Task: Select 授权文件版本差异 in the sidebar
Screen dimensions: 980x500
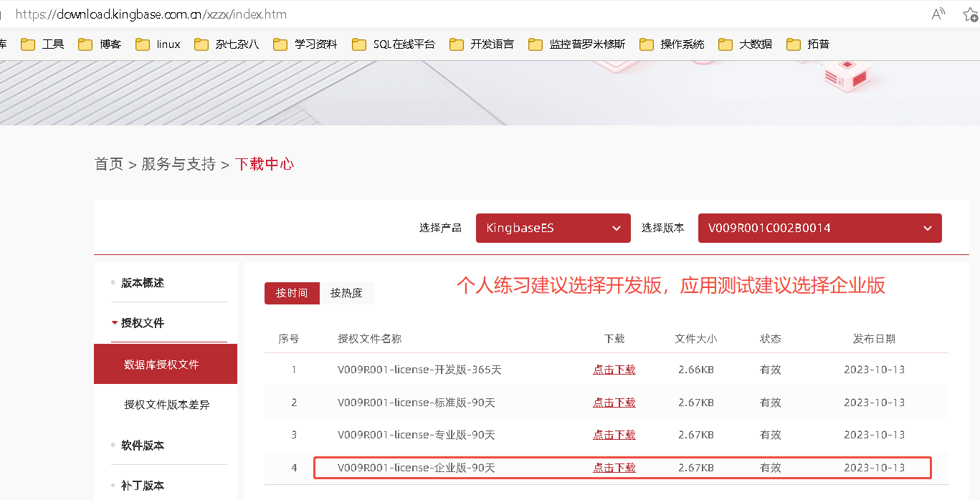Action: pos(166,405)
